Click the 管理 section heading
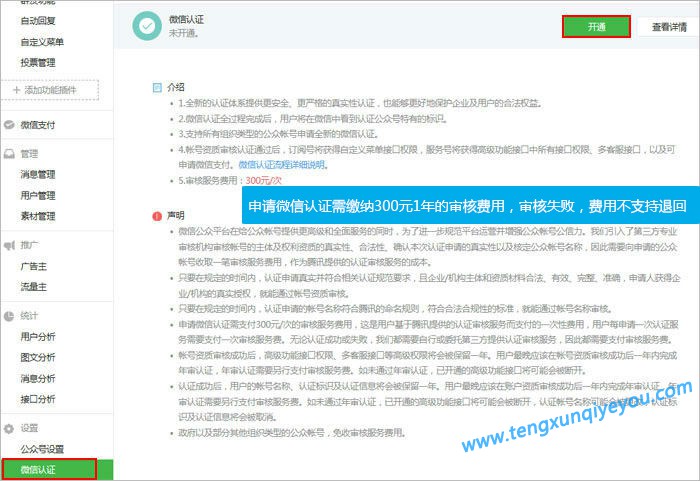The height and width of the screenshot is (481, 700). 29,154
